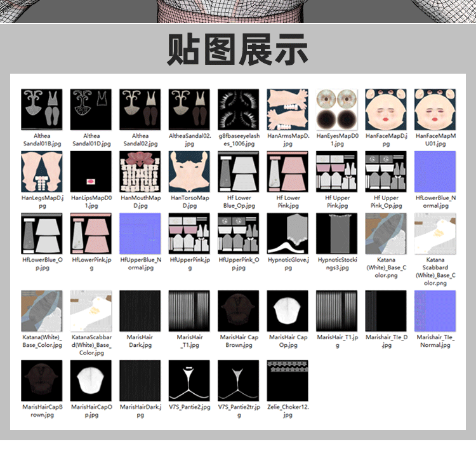The image size is (476, 451).
Task: Click the KatanaScabbard(White)_Base_Color.jpg thumbnail
Action: (91, 311)
